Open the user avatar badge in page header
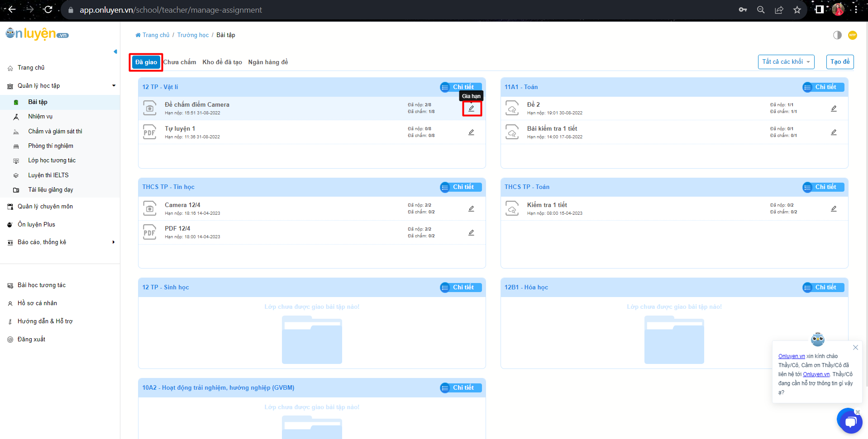This screenshot has height=439, width=868. tap(853, 35)
